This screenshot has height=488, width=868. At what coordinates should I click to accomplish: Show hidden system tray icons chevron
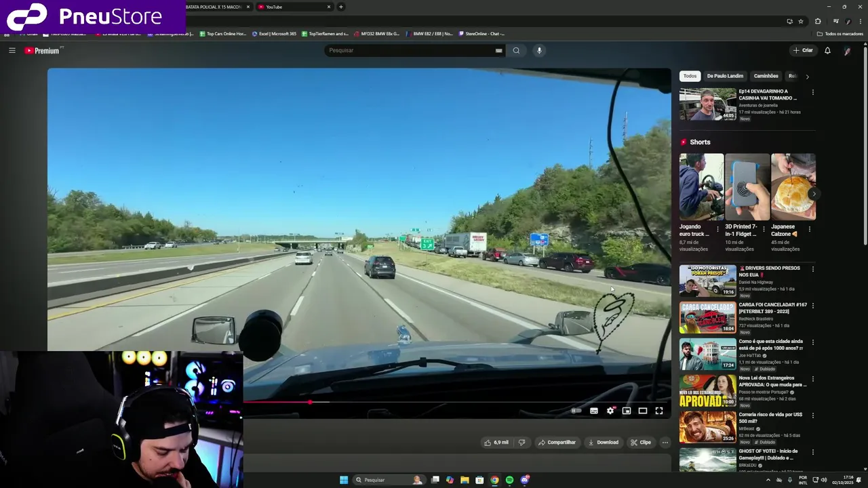click(768, 480)
